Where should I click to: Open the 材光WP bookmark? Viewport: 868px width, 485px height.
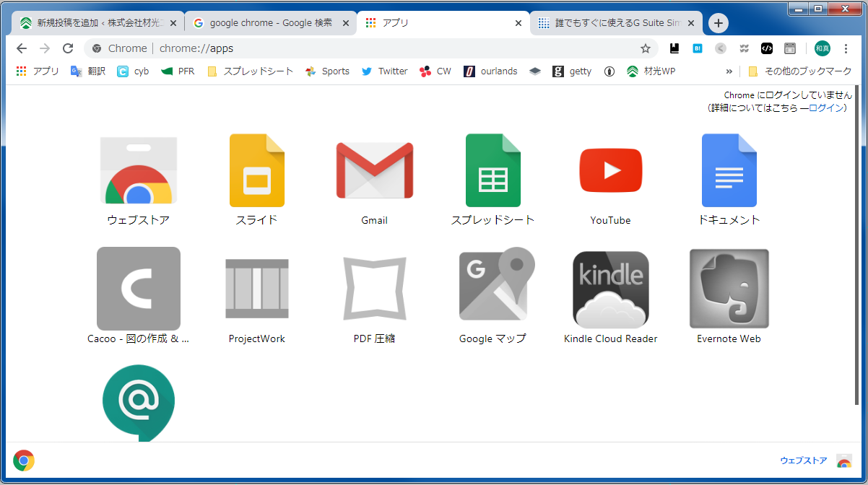(651, 71)
